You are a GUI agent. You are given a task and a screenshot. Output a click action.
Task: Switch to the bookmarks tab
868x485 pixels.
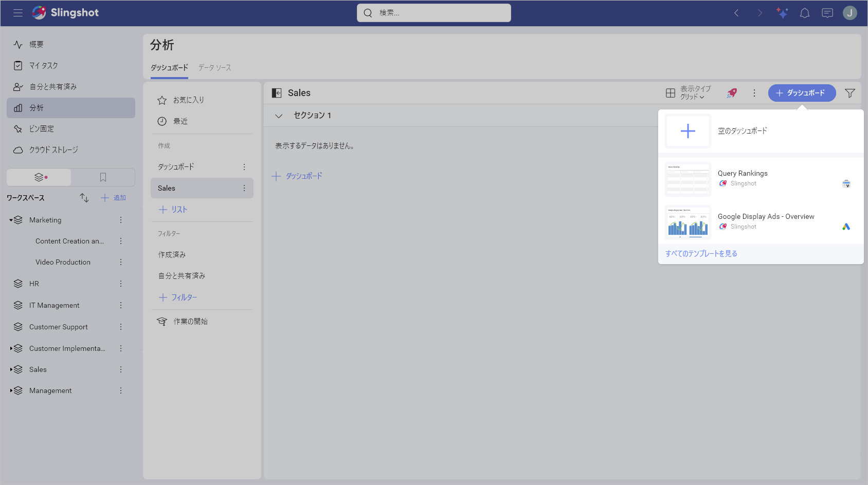(x=103, y=177)
